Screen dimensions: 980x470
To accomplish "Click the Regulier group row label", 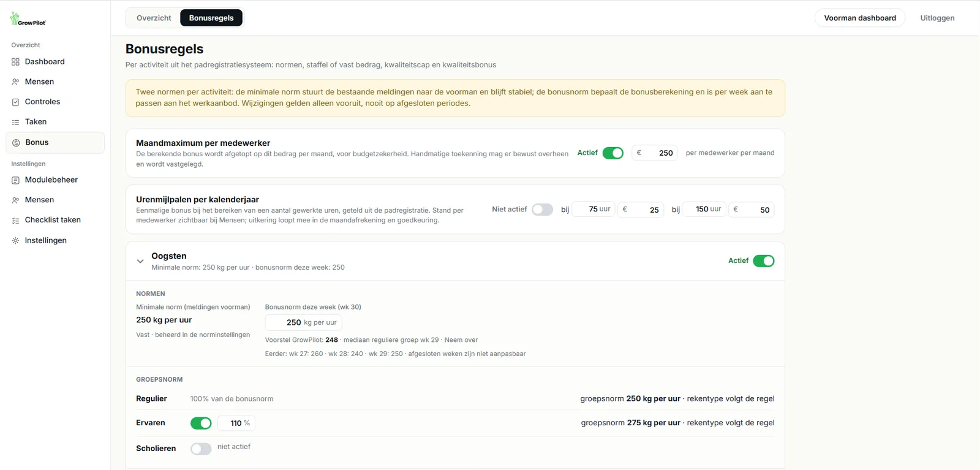I will click(x=151, y=399).
